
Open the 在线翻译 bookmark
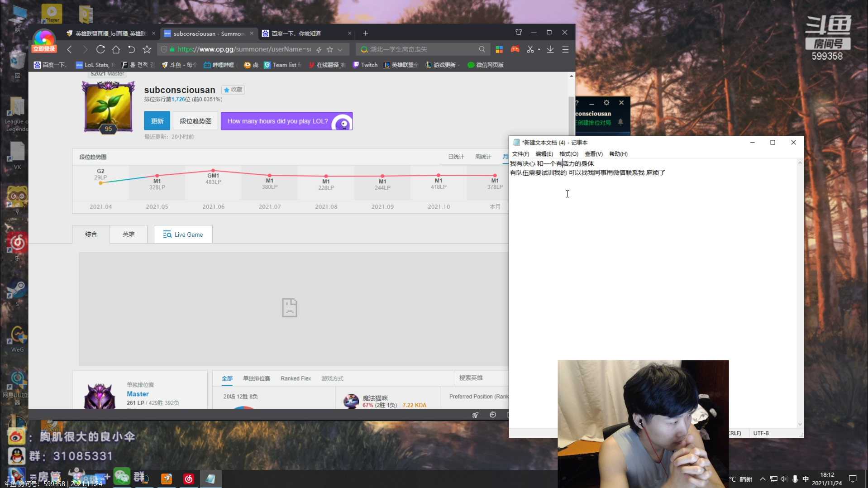(327, 65)
